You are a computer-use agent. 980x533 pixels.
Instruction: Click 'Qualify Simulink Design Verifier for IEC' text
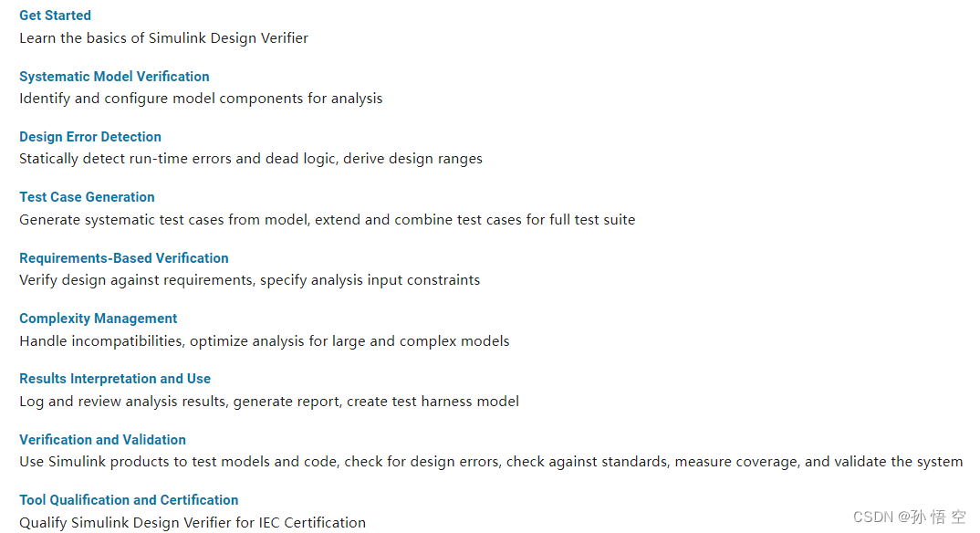tap(193, 522)
